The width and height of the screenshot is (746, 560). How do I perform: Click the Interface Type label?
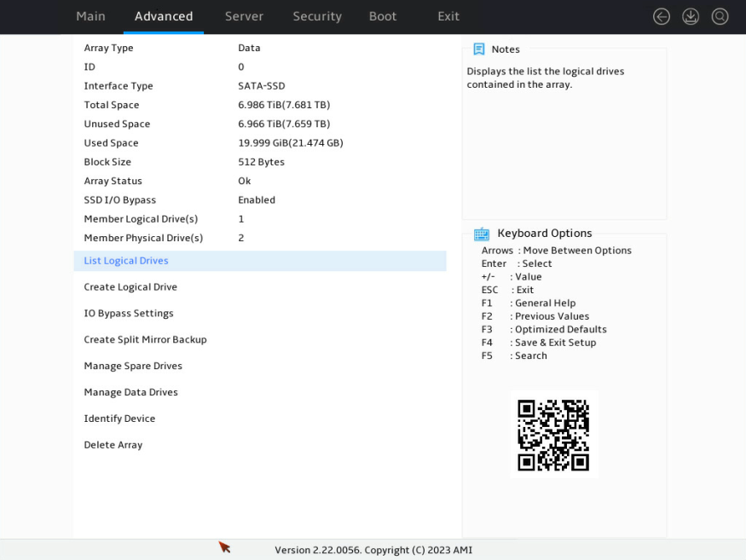pyautogui.click(x=119, y=86)
